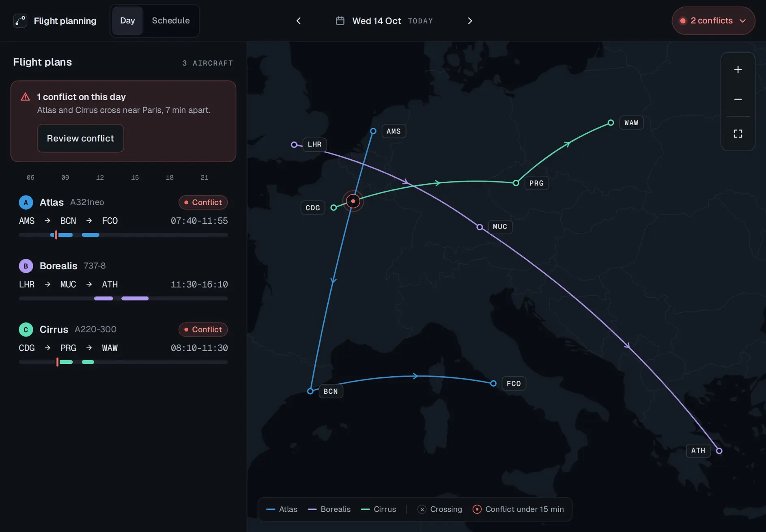Click the red warning triangle icon
The height and width of the screenshot is (532, 766).
pos(25,97)
